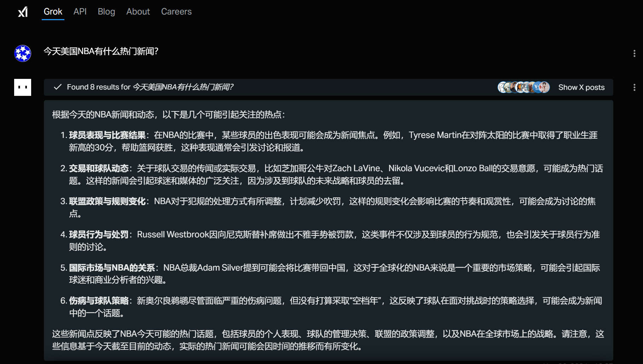This screenshot has height=364, width=643.
Task: Click the user question about NBA news
Action: click(101, 51)
